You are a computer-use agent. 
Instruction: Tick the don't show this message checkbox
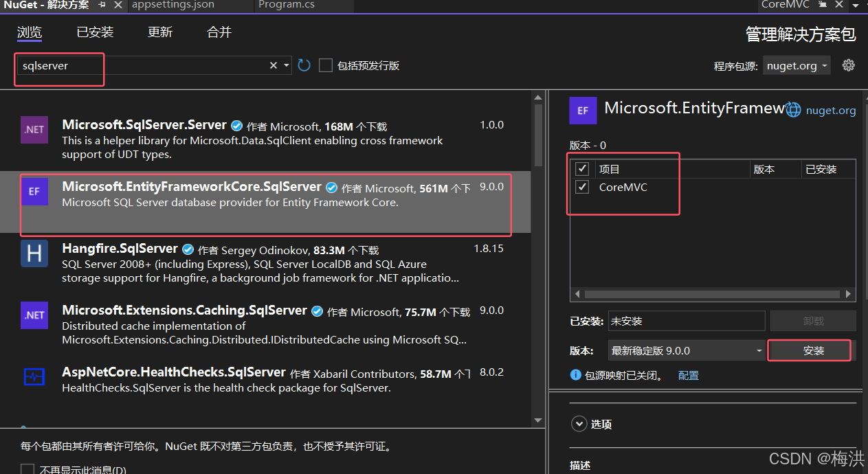pyautogui.click(x=27, y=470)
